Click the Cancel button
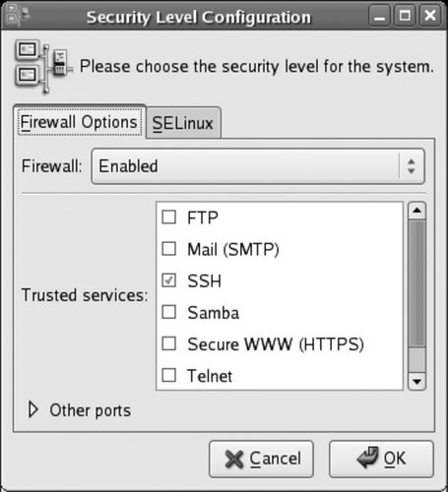This screenshot has width=448, height=492. [262, 459]
